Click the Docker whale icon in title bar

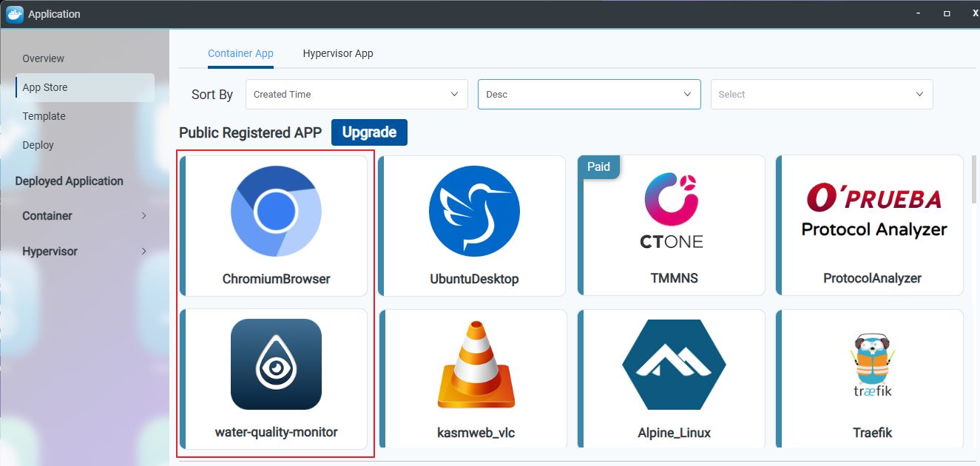(x=15, y=14)
